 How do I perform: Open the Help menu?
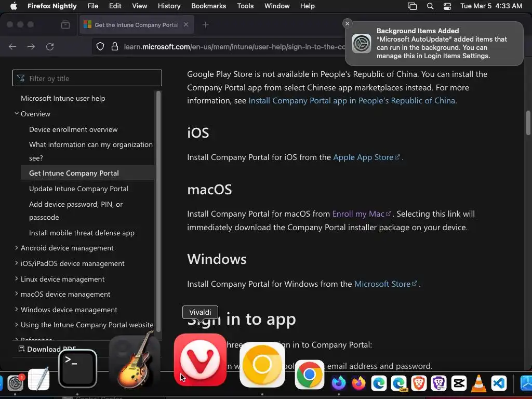[x=308, y=6]
